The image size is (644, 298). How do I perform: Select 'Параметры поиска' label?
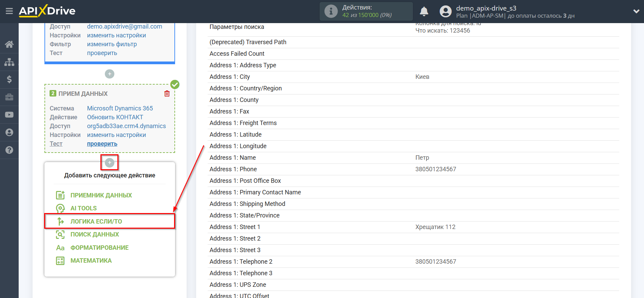coord(237,27)
